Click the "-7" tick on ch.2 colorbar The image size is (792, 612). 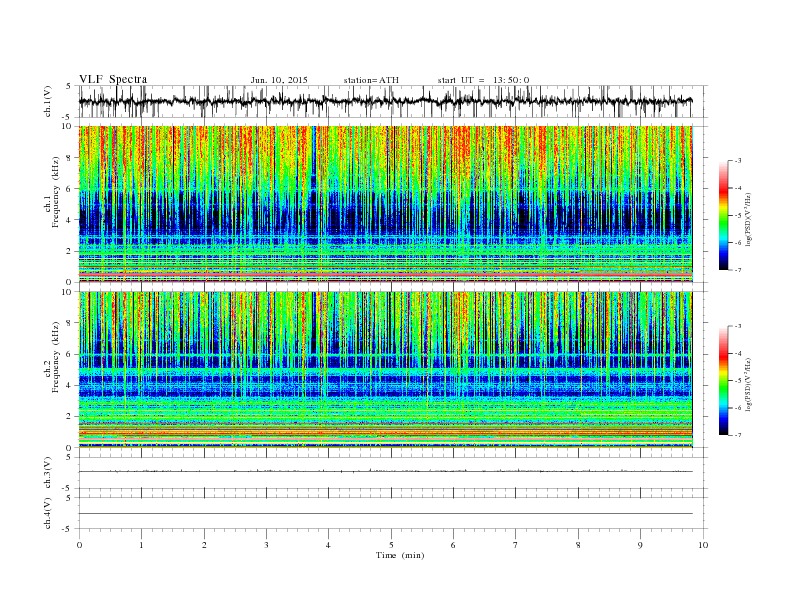pyautogui.click(x=738, y=435)
